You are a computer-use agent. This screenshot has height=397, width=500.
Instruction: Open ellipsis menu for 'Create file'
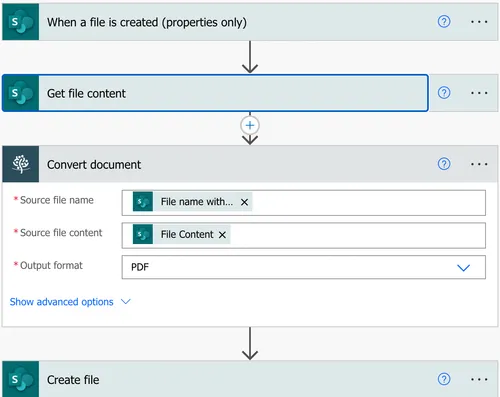[x=479, y=379]
